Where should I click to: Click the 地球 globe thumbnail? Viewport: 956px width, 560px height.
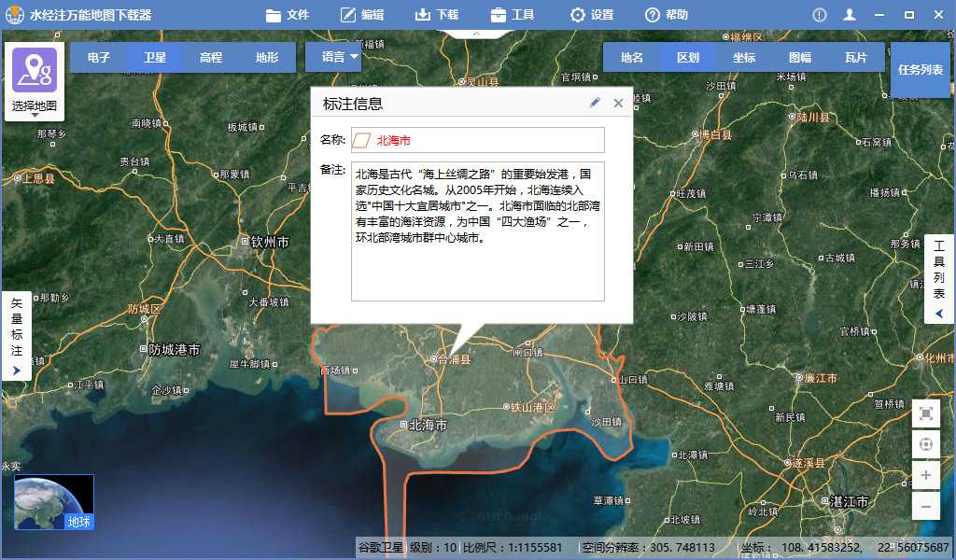[x=53, y=502]
